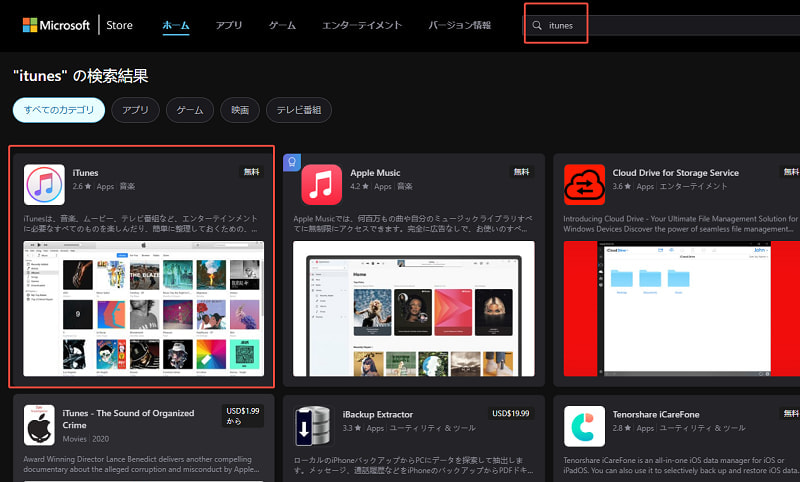Click the Apple Music 4.2 star rating

pyautogui.click(x=359, y=186)
